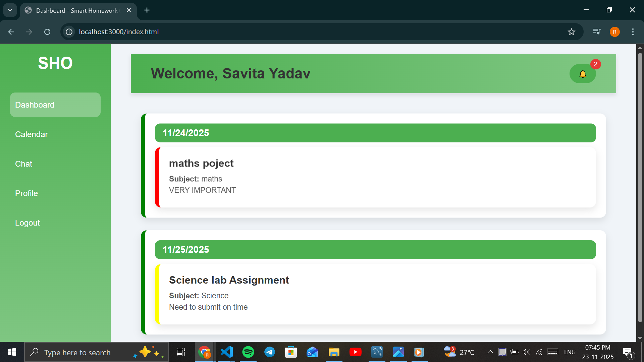Click the Logout link

[x=28, y=223]
